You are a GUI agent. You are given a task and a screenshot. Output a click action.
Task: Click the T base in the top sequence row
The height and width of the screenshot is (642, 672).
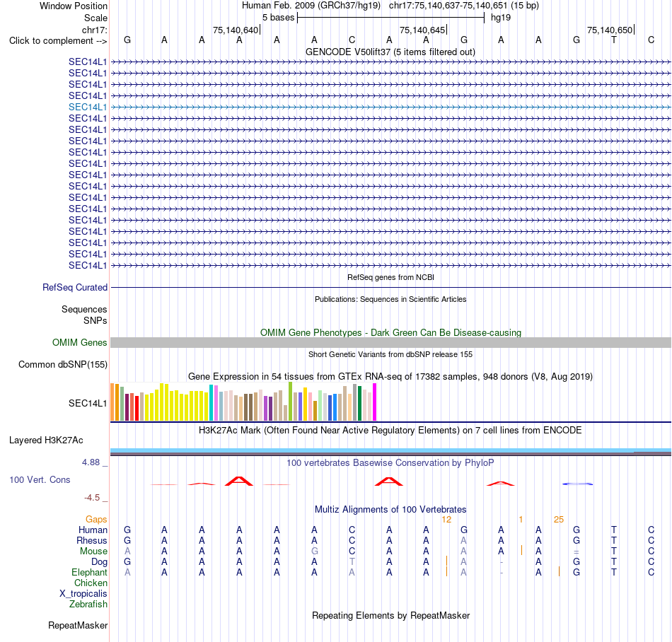[614, 40]
